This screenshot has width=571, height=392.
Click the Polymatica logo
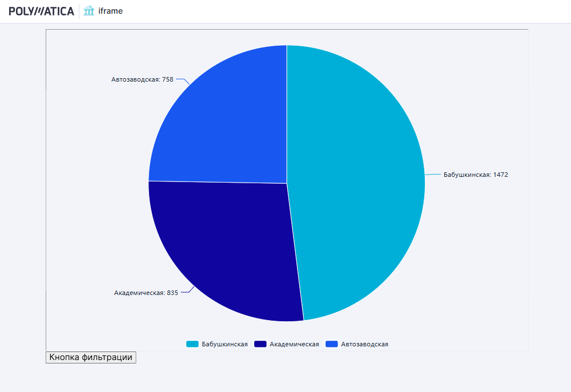[x=41, y=11]
